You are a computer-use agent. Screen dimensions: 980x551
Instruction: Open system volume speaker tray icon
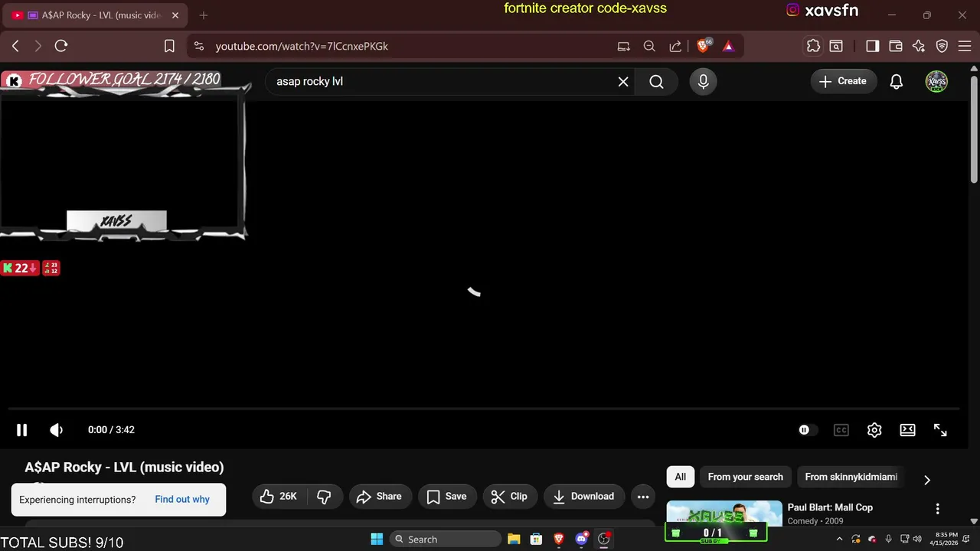(x=917, y=539)
